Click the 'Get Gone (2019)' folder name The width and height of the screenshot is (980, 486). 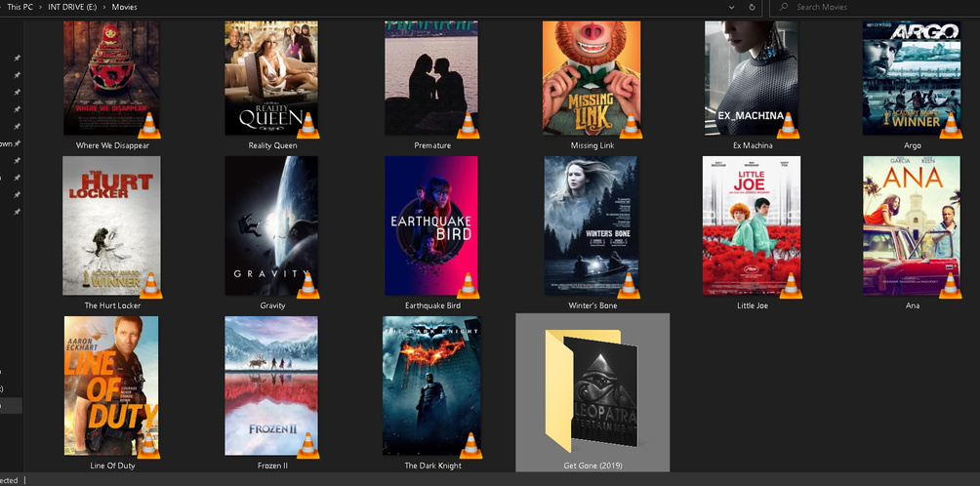tap(592, 466)
